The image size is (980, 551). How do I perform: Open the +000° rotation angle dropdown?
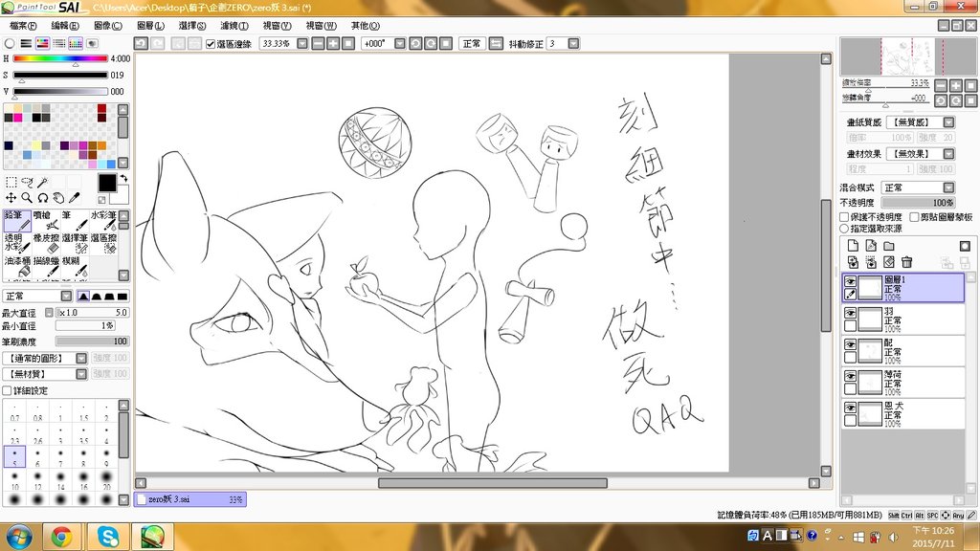click(x=400, y=43)
